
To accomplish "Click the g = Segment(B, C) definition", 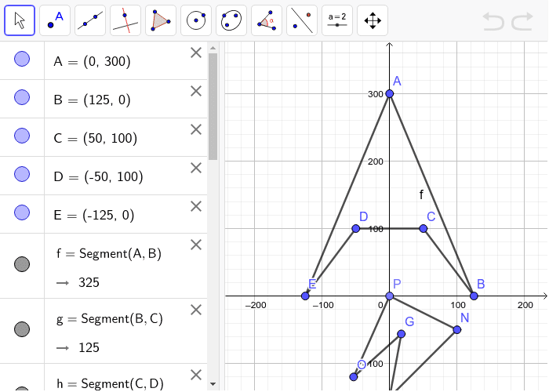I will (x=110, y=319).
